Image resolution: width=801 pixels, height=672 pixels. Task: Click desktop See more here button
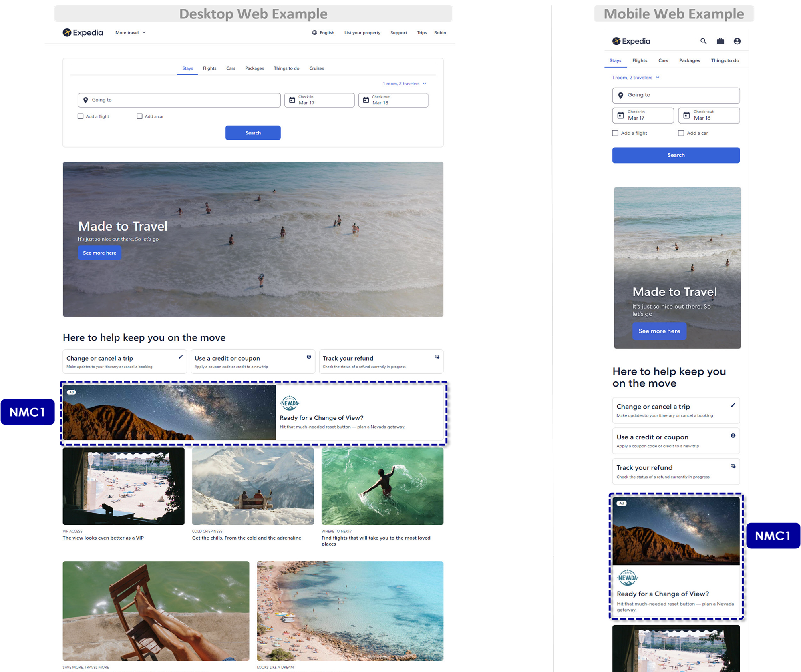[x=99, y=253]
